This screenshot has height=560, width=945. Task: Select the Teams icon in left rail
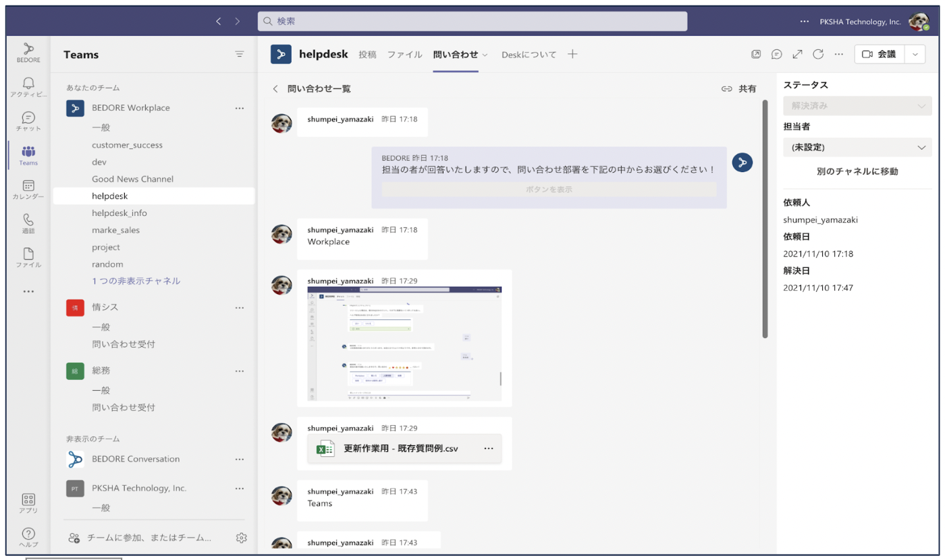tap(28, 155)
